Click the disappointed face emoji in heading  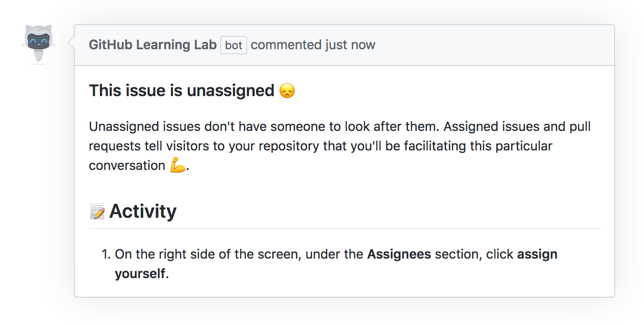pyautogui.click(x=287, y=91)
